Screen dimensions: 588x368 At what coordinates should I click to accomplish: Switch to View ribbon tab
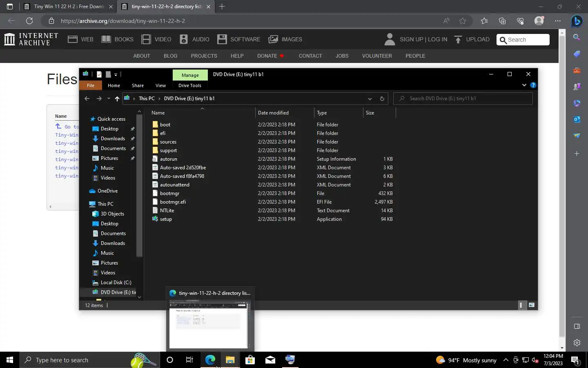[x=160, y=85]
